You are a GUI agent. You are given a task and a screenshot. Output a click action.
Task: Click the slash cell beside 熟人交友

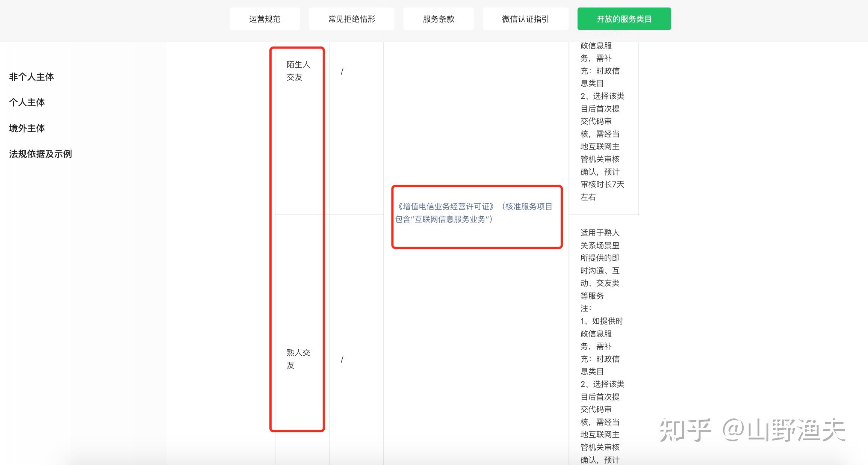pyautogui.click(x=343, y=359)
